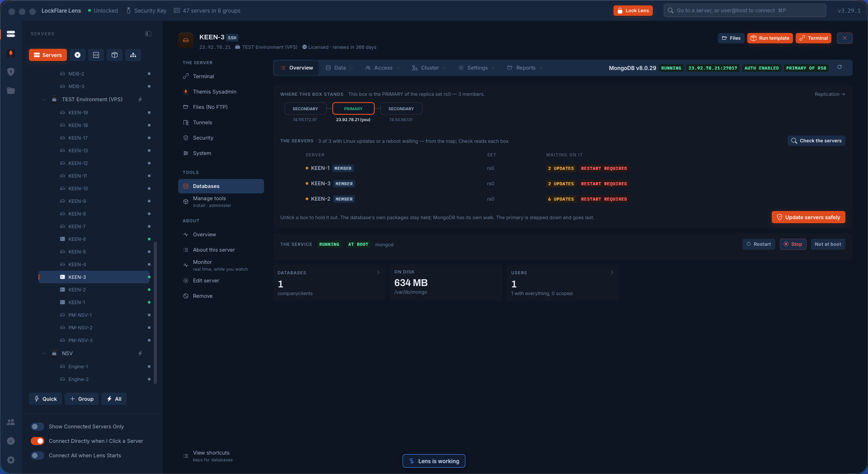Open Tunnels
Screen dimensions: 868x474
221,122
